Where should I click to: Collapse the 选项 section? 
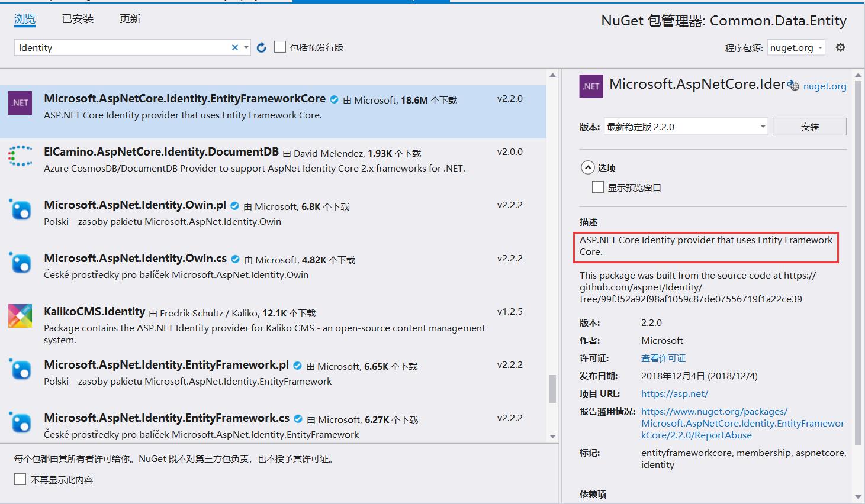[x=587, y=167]
